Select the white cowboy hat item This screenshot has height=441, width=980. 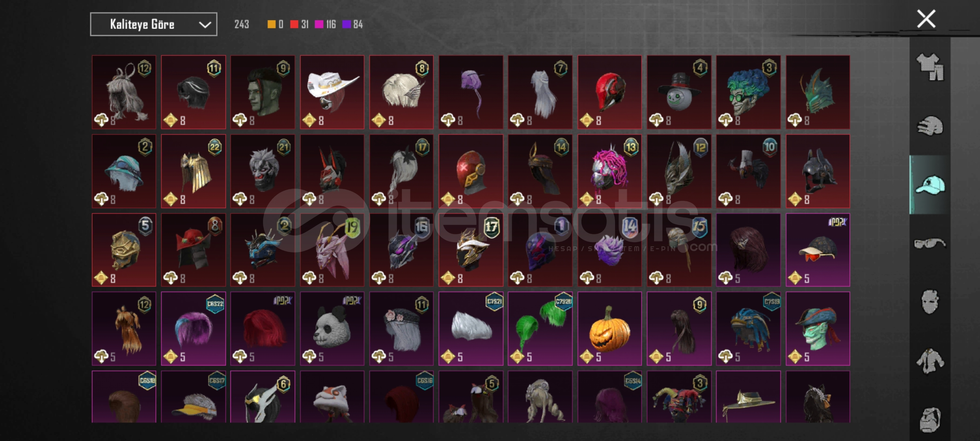(332, 92)
